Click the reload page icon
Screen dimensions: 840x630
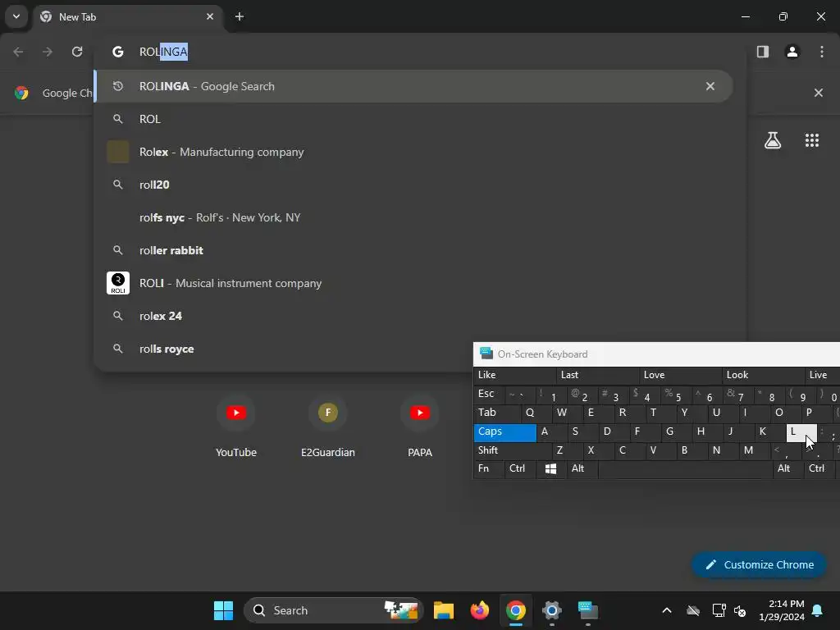point(77,52)
